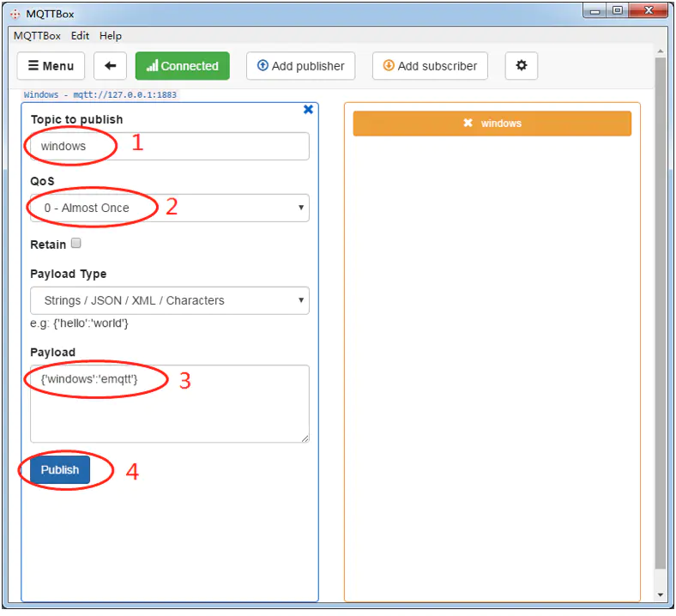Open the Help menu
This screenshot has width=676, height=616.
coord(111,36)
